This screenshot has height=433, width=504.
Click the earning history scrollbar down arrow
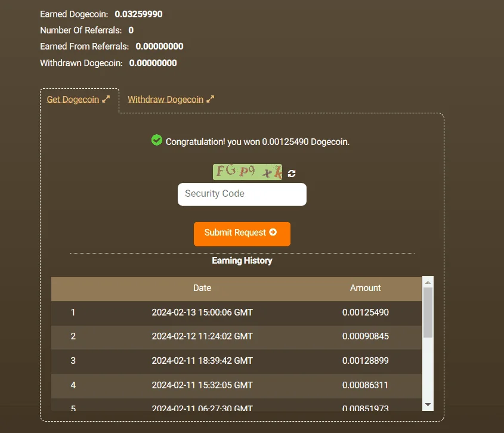point(428,404)
